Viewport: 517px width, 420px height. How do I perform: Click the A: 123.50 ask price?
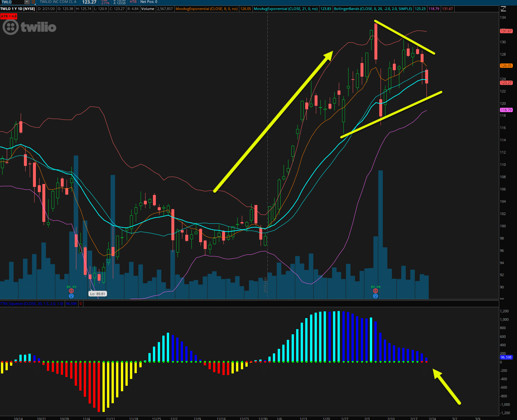[119, 3]
